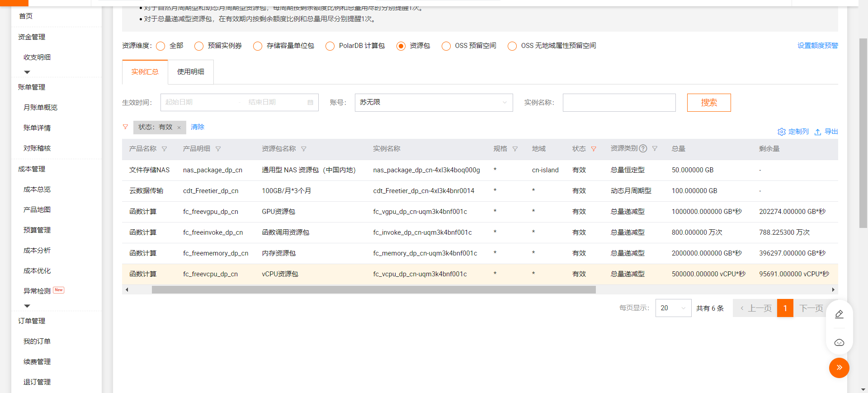Open 退订管理 in the sidebar

tap(37, 382)
